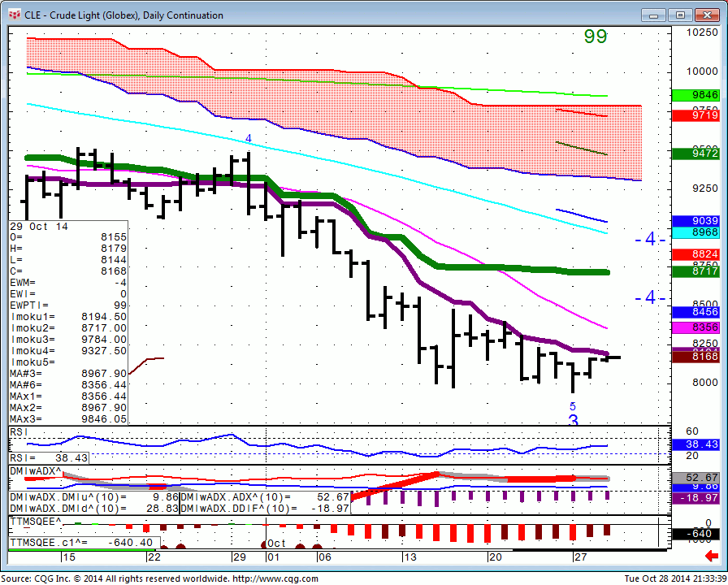The width and height of the screenshot is (728, 585).
Task: Click the date marker 20 on time axis
Action: coord(496,557)
